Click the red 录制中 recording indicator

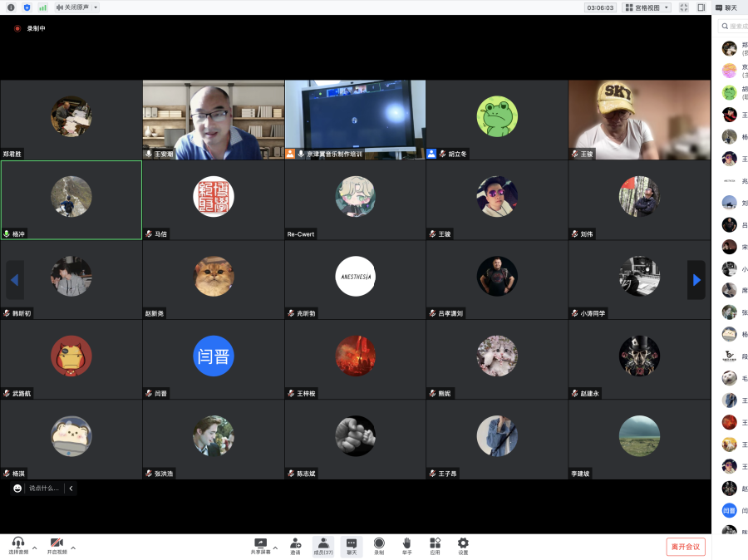30,28
